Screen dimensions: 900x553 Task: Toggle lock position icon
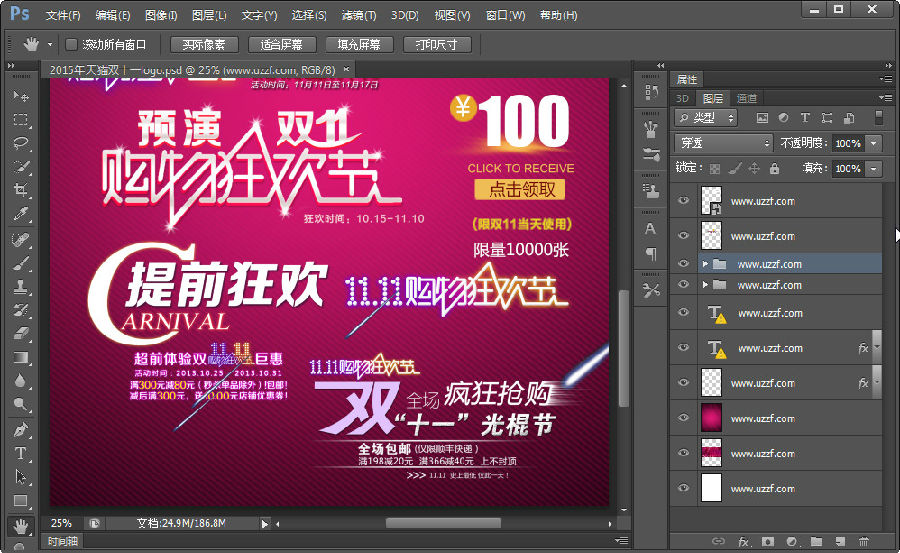754,168
